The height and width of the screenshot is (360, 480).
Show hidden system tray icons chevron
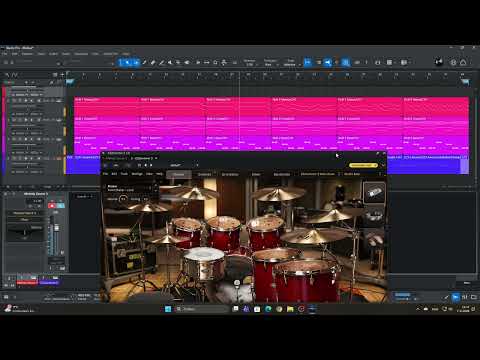tap(417, 309)
